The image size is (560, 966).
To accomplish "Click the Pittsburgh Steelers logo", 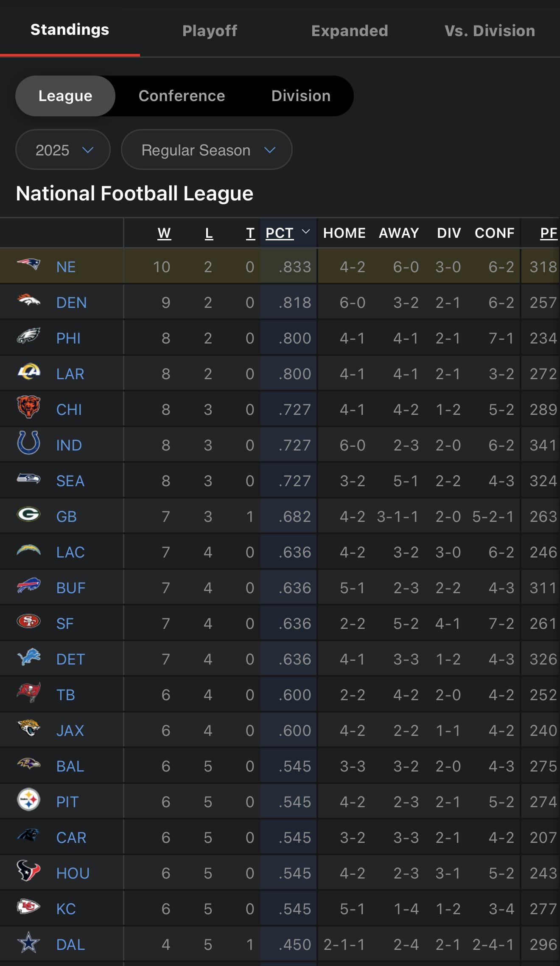I will [28, 800].
